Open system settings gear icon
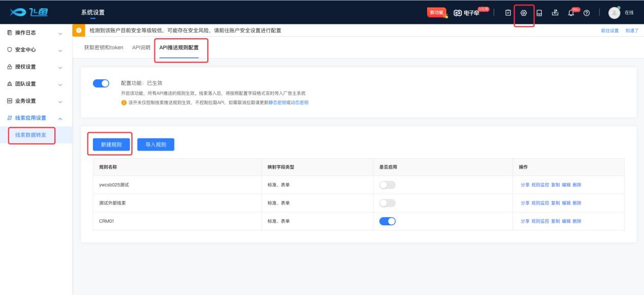 pyautogui.click(x=524, y=13)
